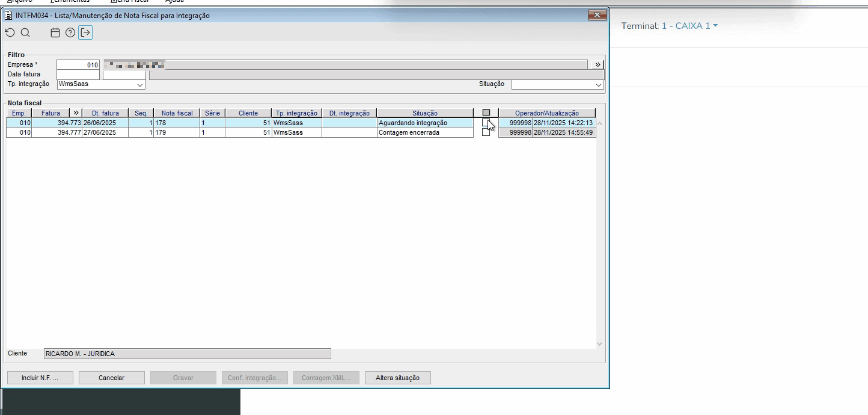Select the Fatura cell 394.773
The height and width of the screenshot is (415, 868).
pos(57,123)
